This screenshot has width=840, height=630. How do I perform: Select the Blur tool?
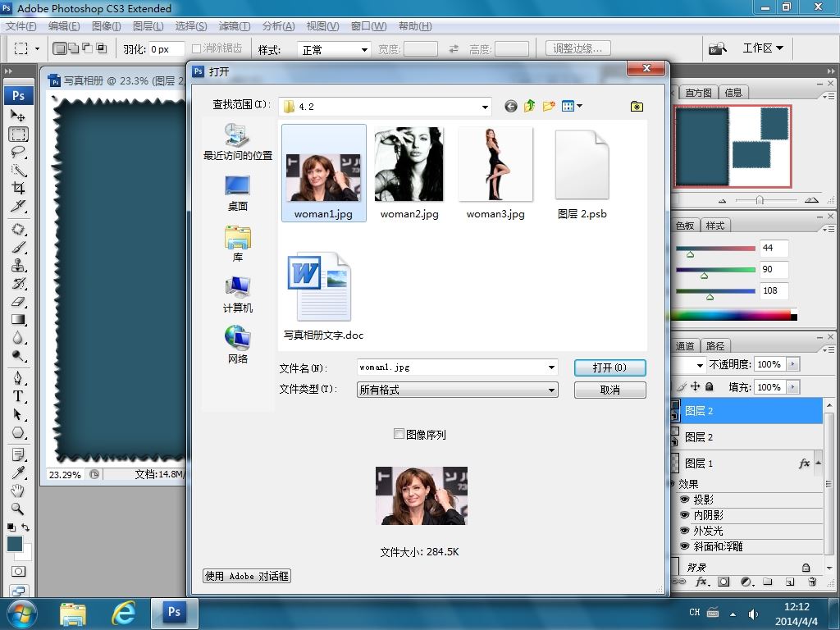pos(18,337)
